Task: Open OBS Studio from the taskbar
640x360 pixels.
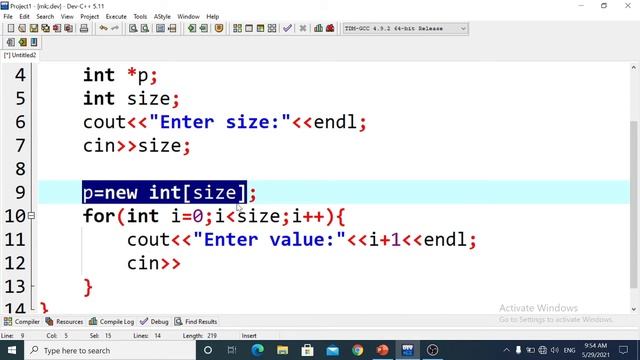Action: [432, 350]
